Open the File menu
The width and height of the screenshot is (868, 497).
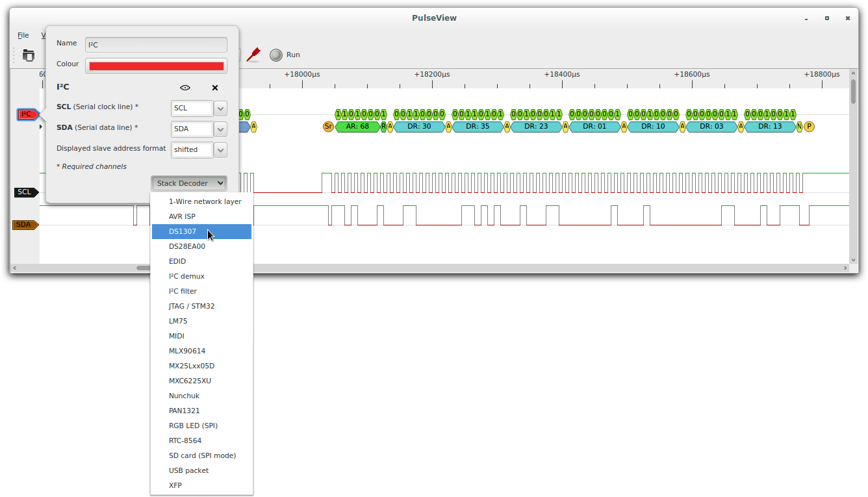[23, 35]
